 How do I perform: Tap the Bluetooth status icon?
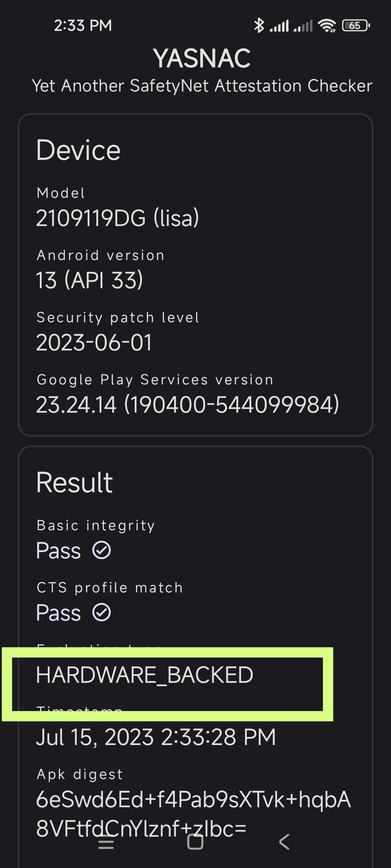tap(259, 26)
